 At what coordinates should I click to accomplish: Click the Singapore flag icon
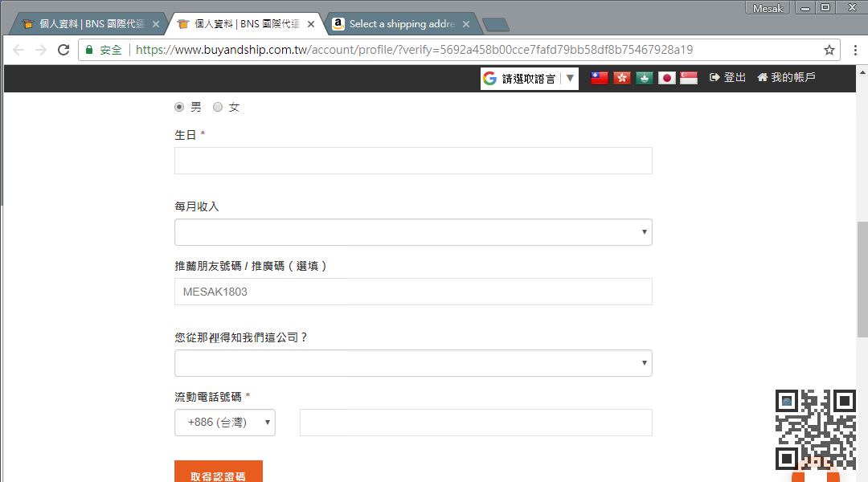[x=689, y=78]
